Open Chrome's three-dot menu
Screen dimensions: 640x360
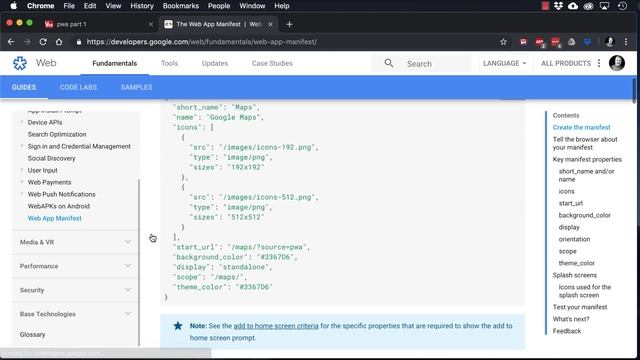[626, 42]
